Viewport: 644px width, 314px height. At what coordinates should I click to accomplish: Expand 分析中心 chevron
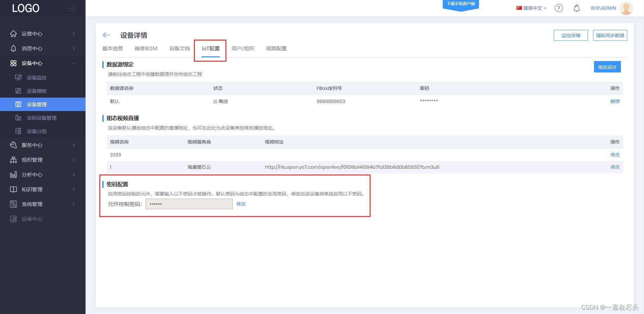pyautogui.click(x=73, y=174)
